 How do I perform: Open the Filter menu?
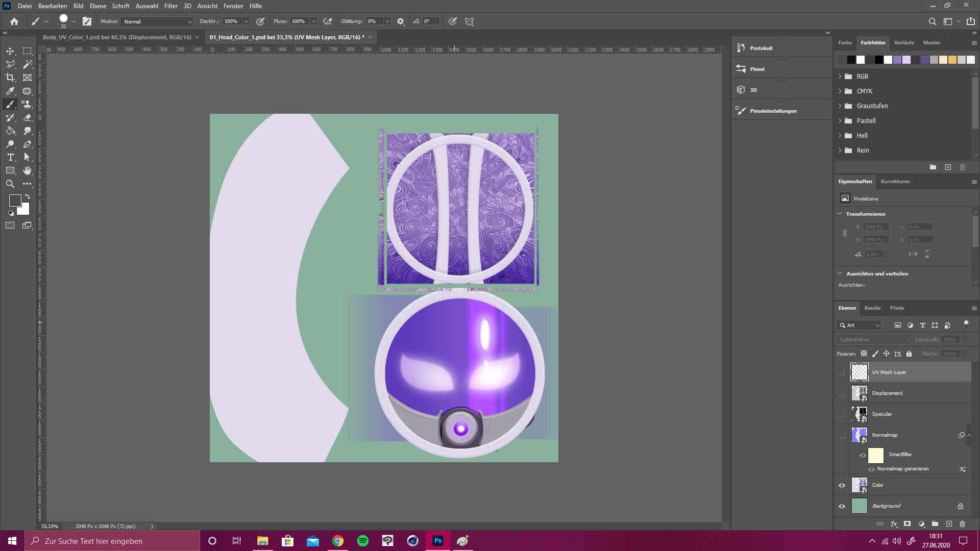click(170, 6)
